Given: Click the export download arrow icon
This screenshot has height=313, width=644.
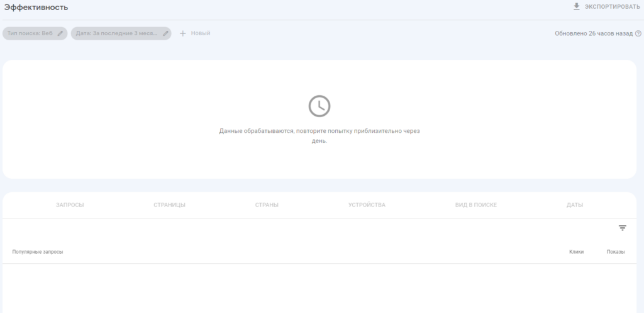Looking at the screenshot, I should [576, 6].
